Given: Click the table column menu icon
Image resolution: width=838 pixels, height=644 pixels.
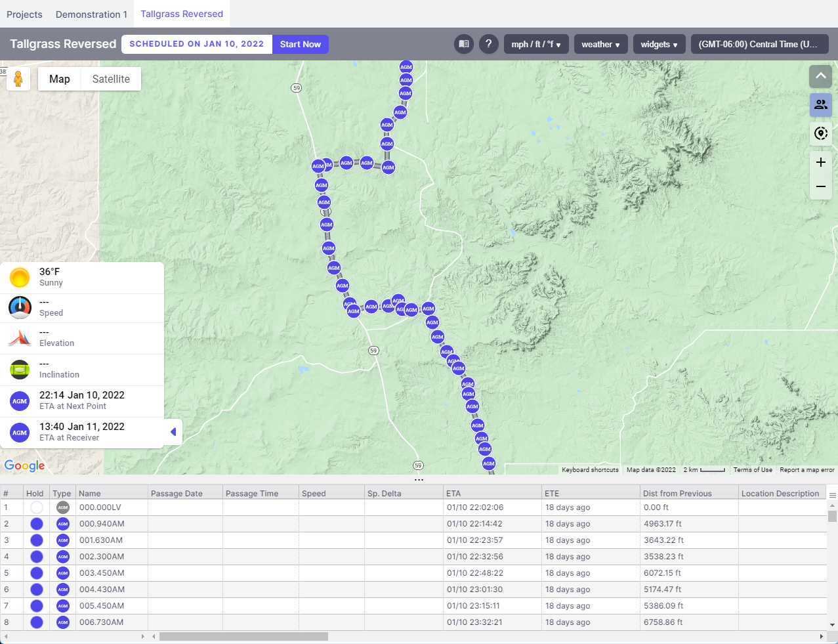Looking at the screenshot, I should tap(832, 495).
